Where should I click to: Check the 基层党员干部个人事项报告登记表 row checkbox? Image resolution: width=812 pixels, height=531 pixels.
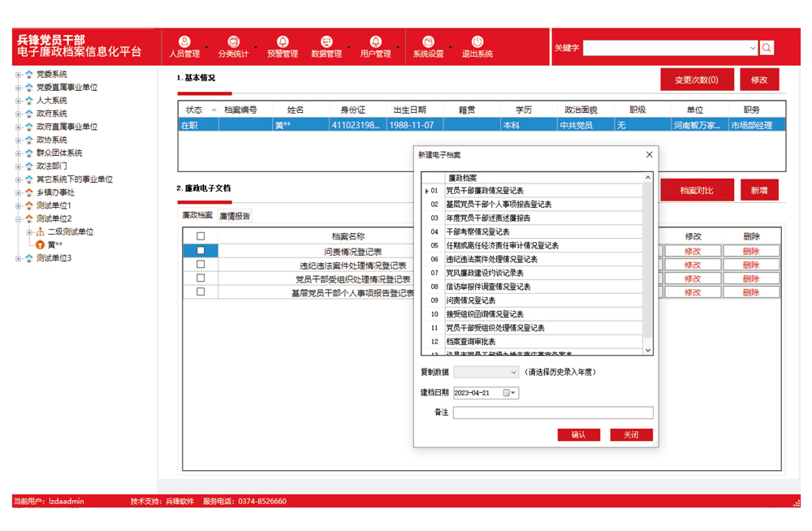click(201, 292)
